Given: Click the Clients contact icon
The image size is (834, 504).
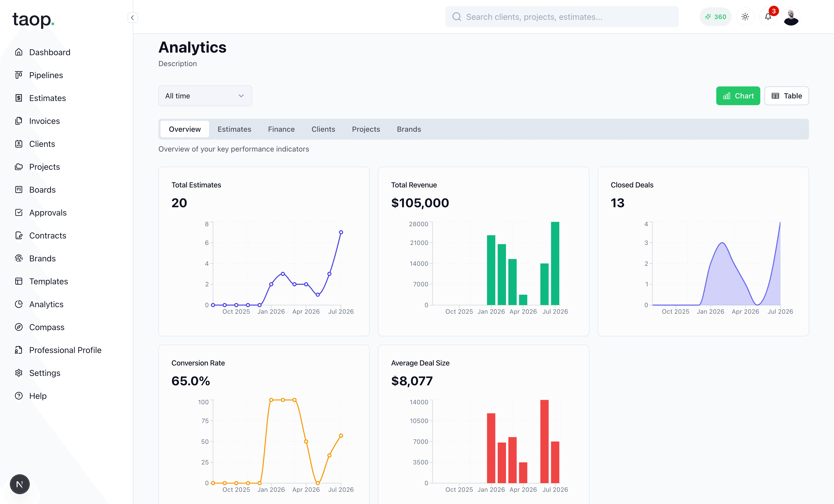Looking at the screenshot, I should tap(19, 144).
